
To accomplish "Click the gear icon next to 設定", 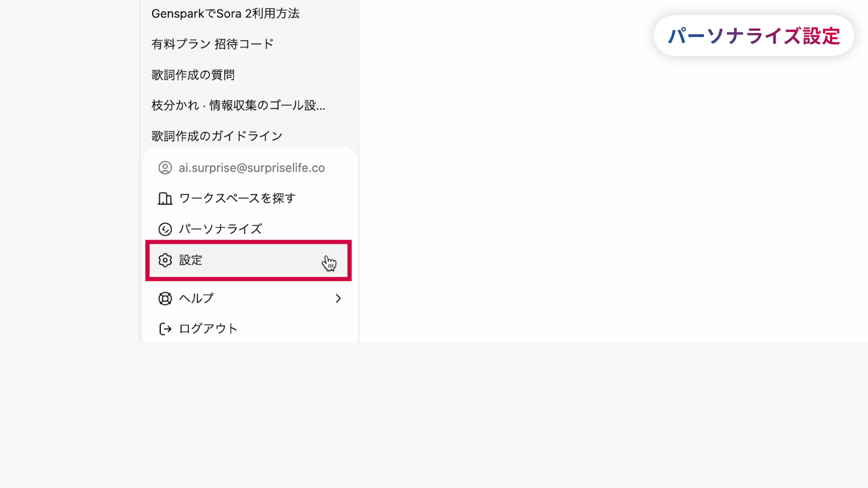I will (165, 260).
